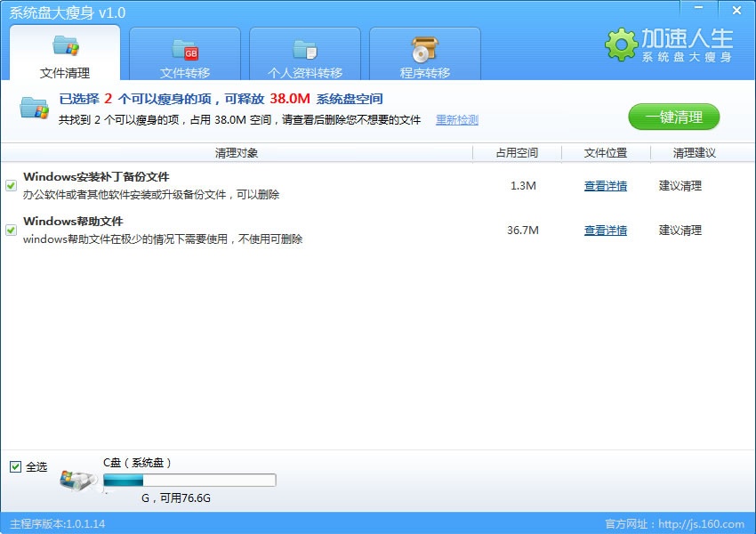Open official website http://js.160.com
This screenshot has height=534, width=756.
tap(701, 524)
